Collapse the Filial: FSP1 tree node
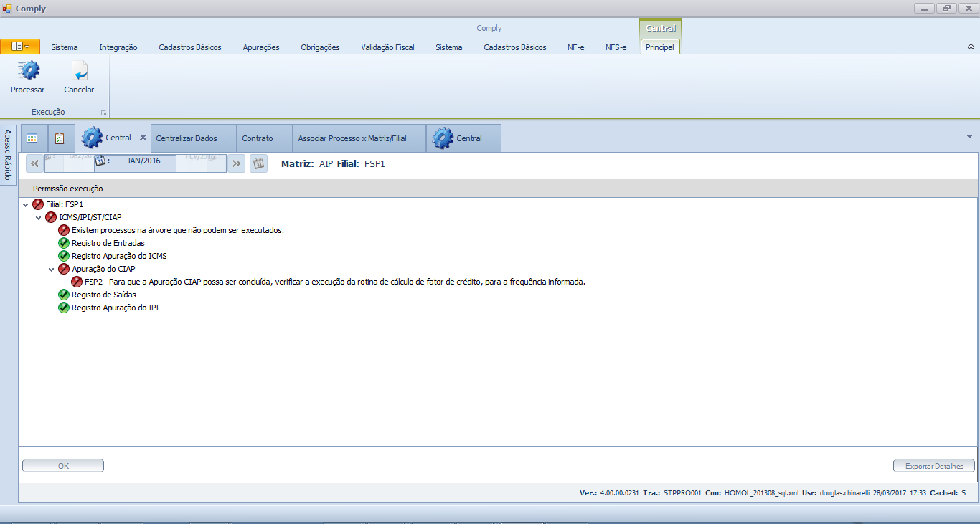980x524 pixels. click(26, 205)
